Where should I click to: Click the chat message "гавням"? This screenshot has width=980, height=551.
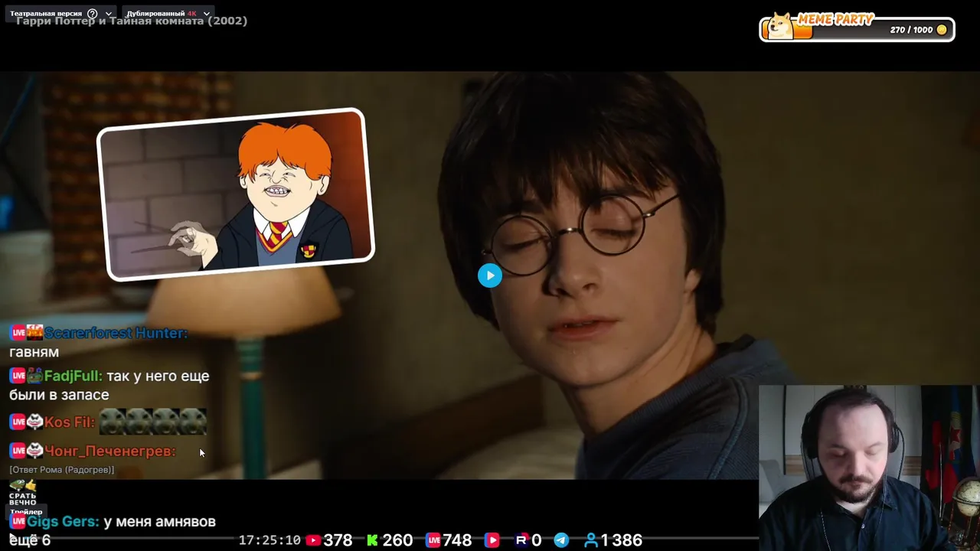[x=34, y=352]
